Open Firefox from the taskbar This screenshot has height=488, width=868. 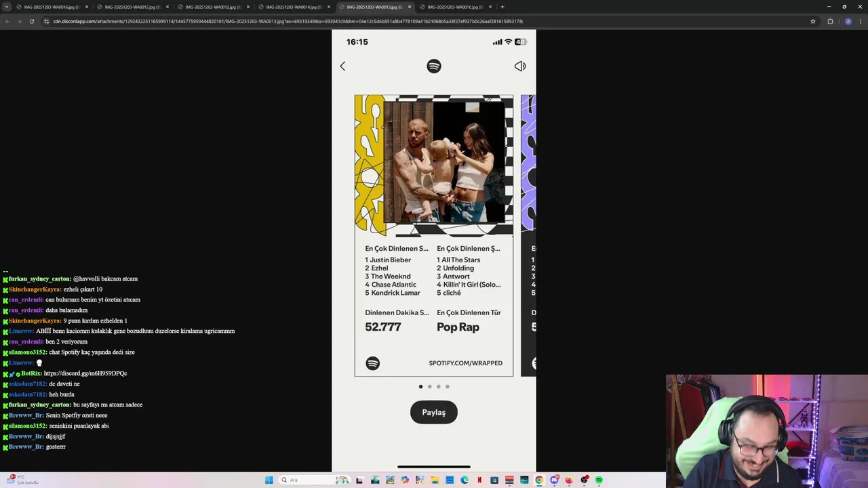click(569, 480)
